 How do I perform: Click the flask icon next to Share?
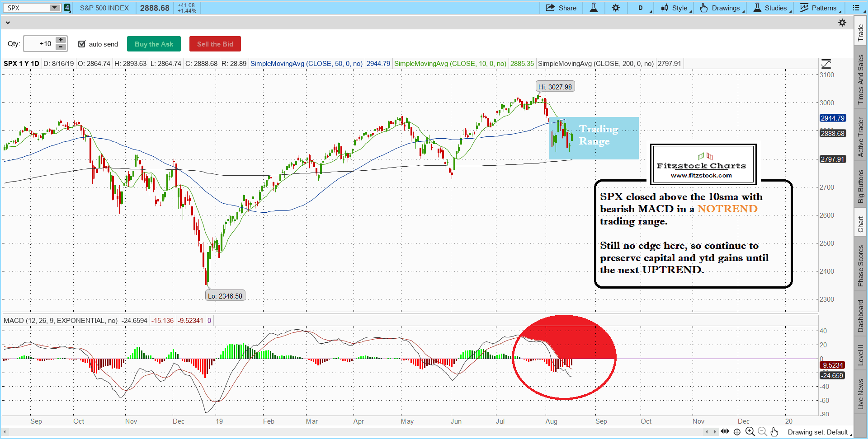pos(594,8)
